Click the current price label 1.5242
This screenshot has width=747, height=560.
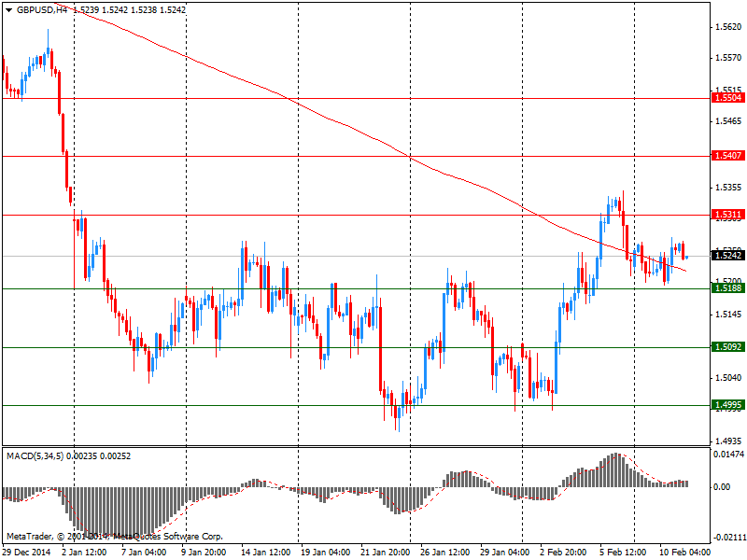tap(728, 256)
